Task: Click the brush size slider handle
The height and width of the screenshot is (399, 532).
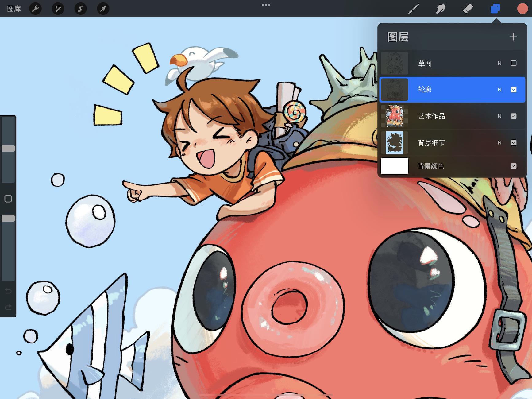Action: pyautogui.click(x=8, y=149)
